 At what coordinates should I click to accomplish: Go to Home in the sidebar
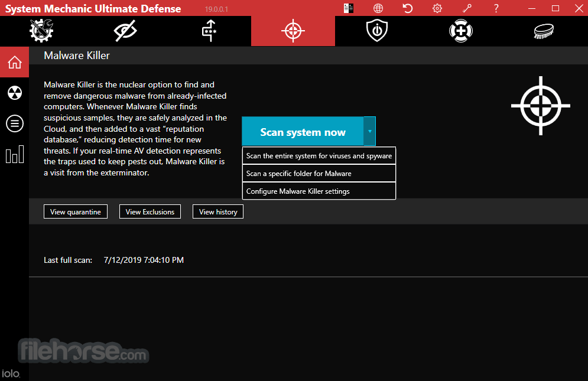(15, 62)
